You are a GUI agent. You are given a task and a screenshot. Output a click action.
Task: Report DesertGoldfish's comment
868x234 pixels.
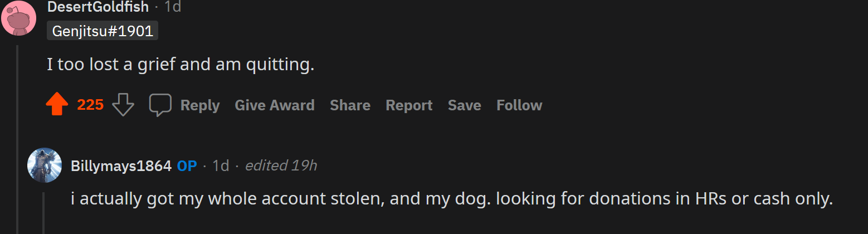coord(409,105)
